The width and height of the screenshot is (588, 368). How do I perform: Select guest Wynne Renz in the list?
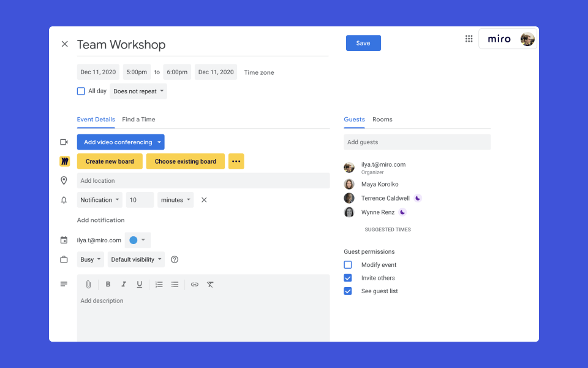tap(378, 212)
